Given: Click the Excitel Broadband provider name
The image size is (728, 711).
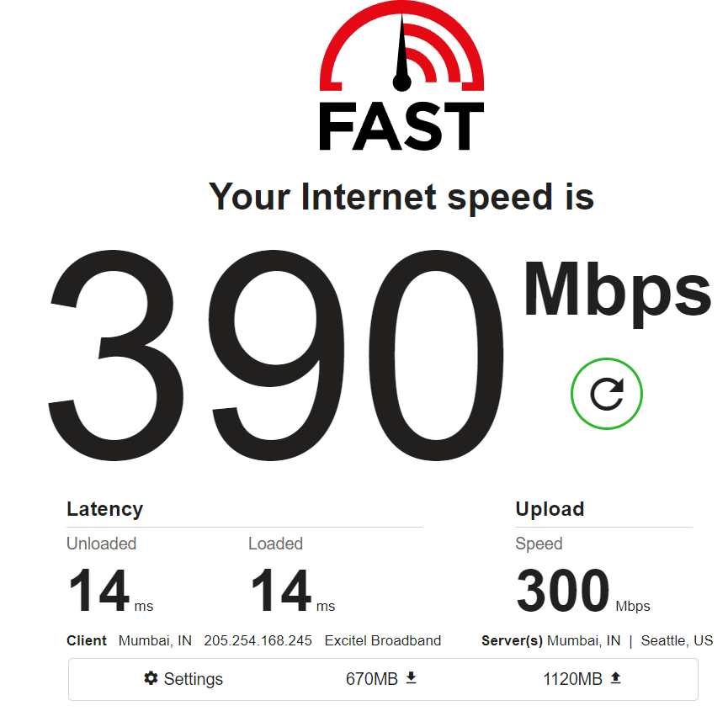Looking at the screenshot, I should [383, 640].
